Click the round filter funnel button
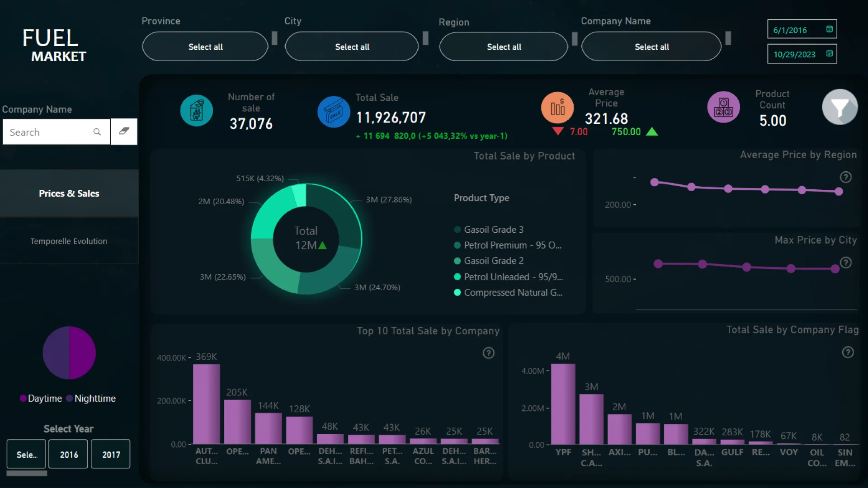This screenshot has height=488, width=868. click(840, 107)
